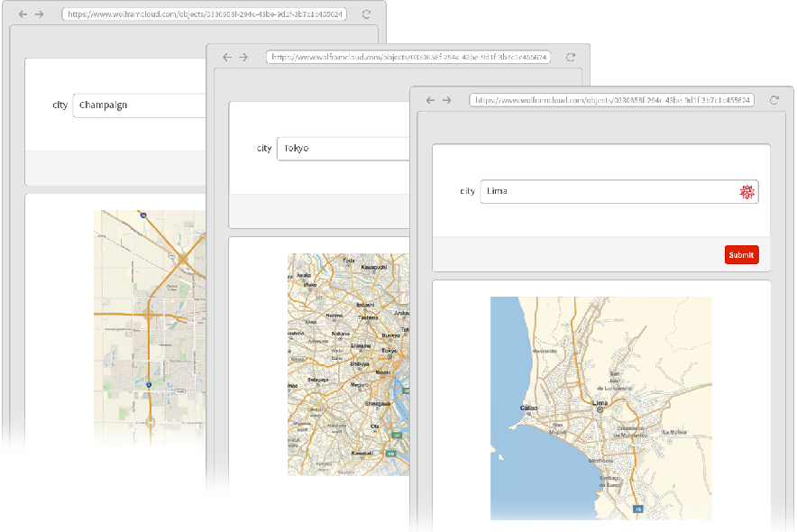Click the forward arrow in the Champaign window
This screenshot has width=797, height=532.
(x=39, y=14)
